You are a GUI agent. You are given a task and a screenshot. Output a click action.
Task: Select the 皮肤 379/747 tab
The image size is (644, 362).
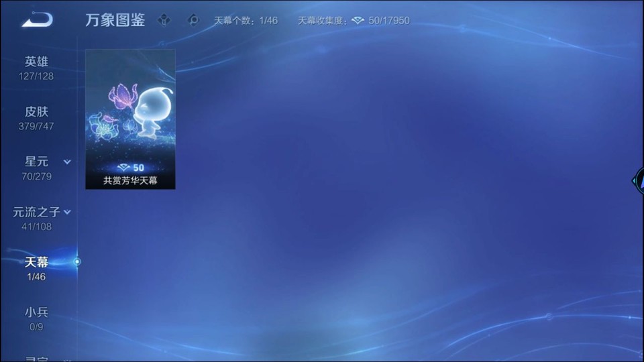tap(36, 118)
